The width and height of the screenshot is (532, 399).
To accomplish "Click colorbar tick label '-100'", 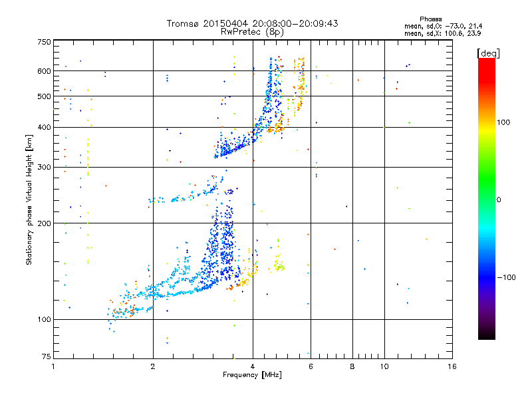I will (506, 277).
